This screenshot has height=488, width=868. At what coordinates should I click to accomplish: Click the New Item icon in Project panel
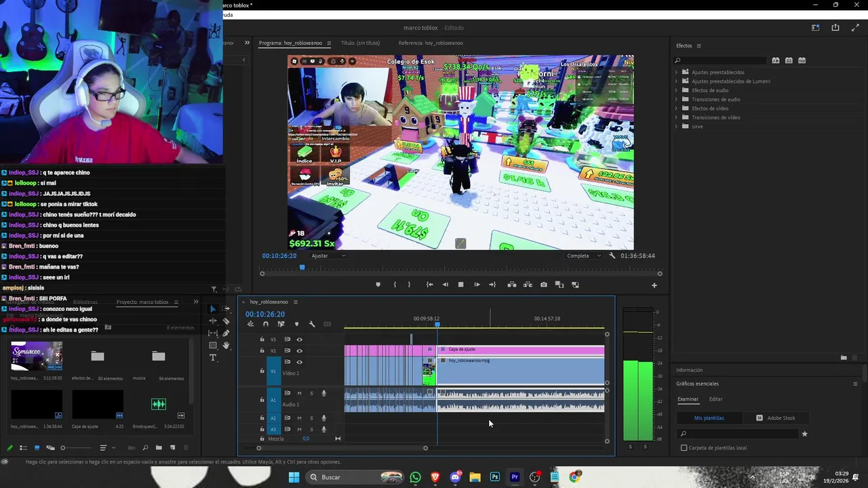(172, 447)
